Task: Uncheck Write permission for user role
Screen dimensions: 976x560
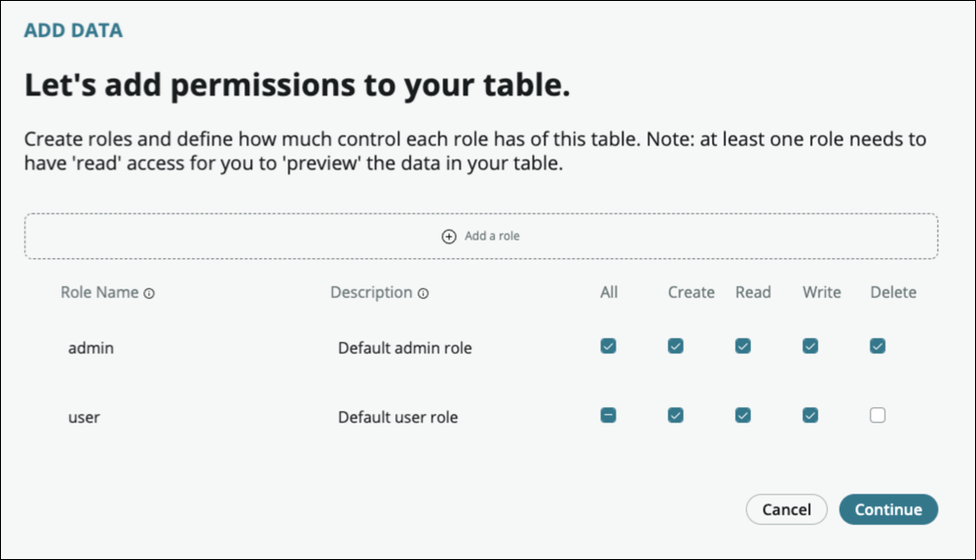Action: click(x=810, y=416)
